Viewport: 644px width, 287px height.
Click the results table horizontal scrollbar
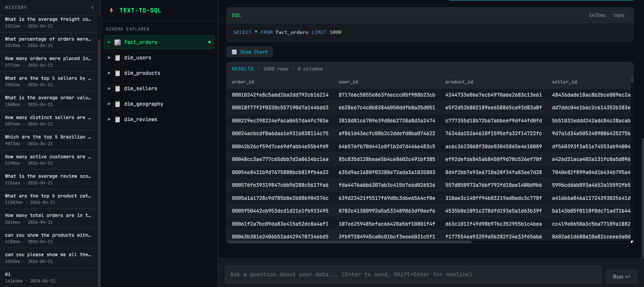pyautogui.click(x=349, y=242)
